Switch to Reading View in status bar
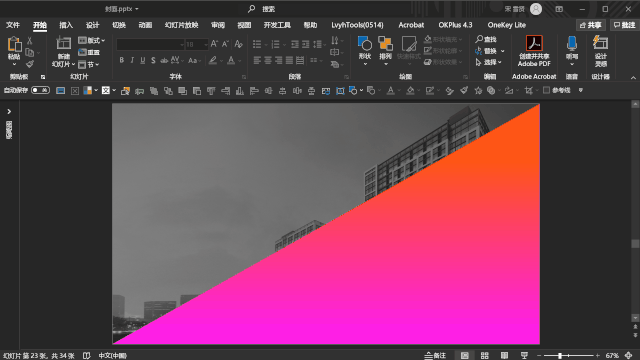This screenshot has width=640, height=360. point(504,356)
